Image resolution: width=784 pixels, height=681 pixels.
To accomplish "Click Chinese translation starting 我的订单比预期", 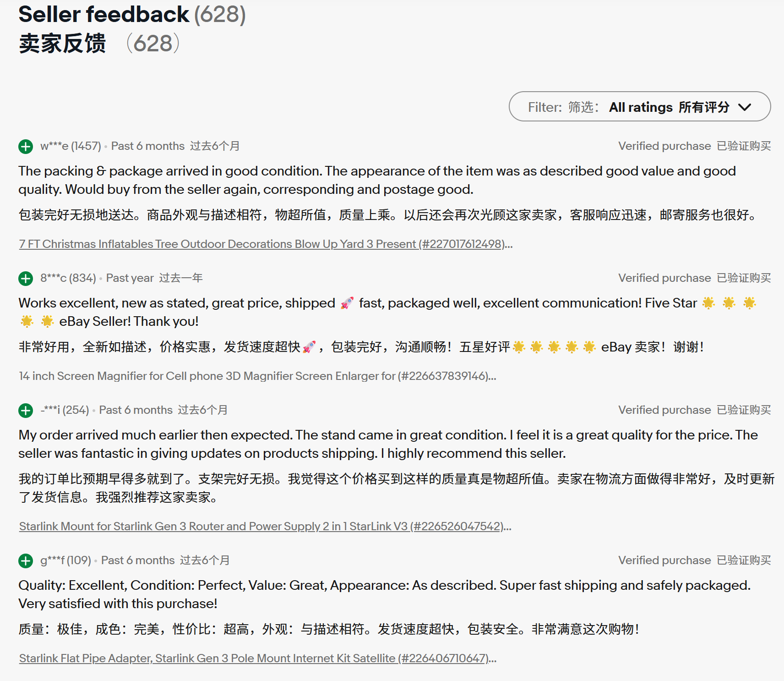I will [396, 488].
